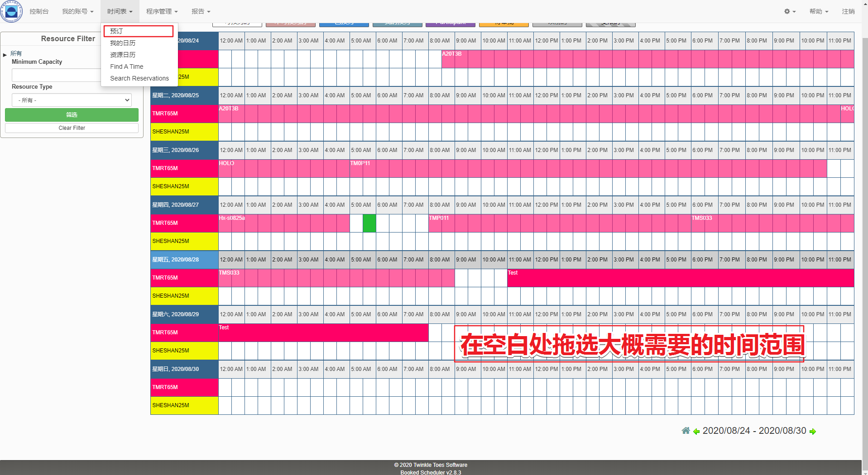Screen dimensions: 868x475
Task: Click the Booked Scheduler logo
Action: coord(11,11)
